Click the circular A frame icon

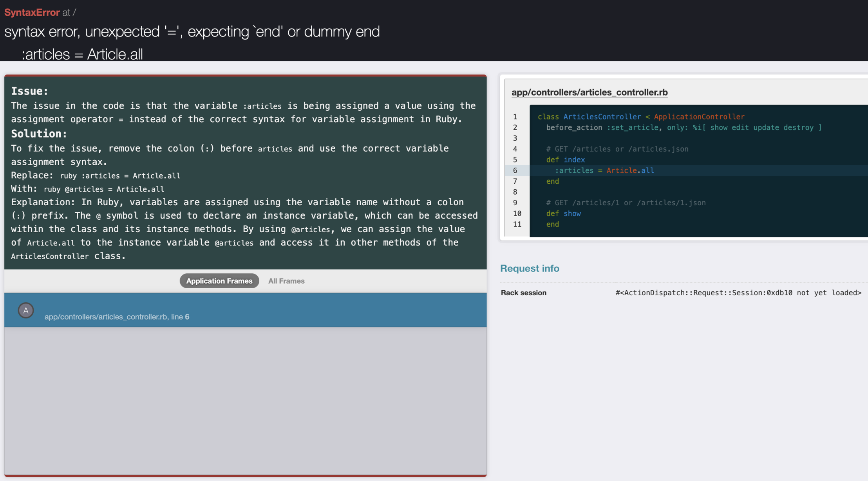coord(26,311)
